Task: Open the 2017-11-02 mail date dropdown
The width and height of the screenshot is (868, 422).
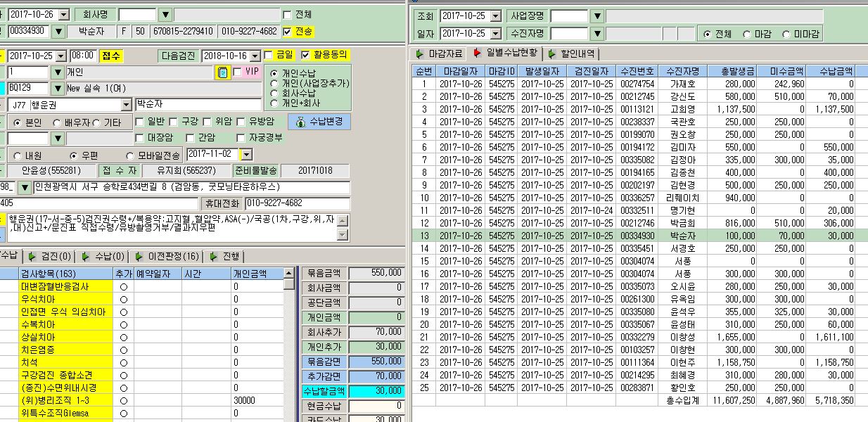Action: tap(246, 154)
